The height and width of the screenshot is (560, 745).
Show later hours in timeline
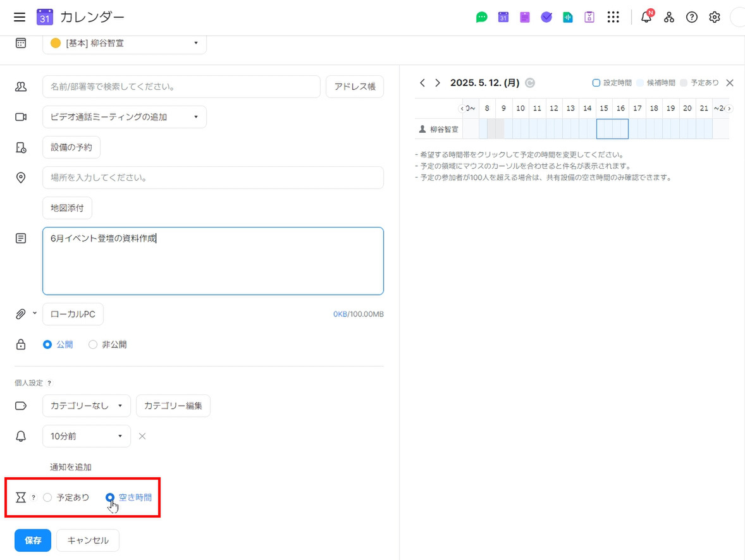729,108
